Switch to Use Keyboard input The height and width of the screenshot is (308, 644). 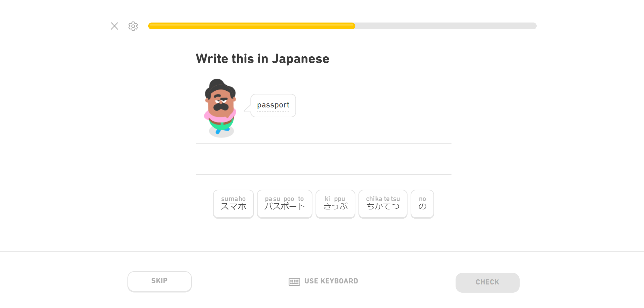(x=323, y=281)
